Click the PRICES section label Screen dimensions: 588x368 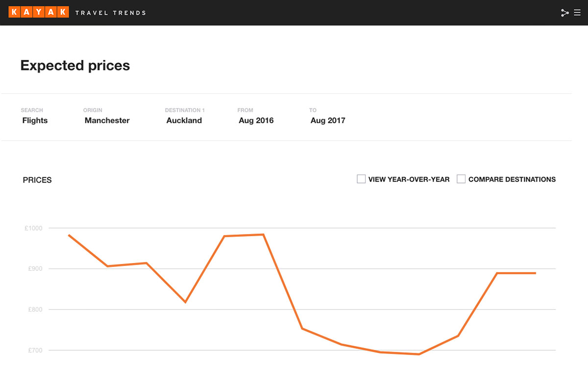37,180
